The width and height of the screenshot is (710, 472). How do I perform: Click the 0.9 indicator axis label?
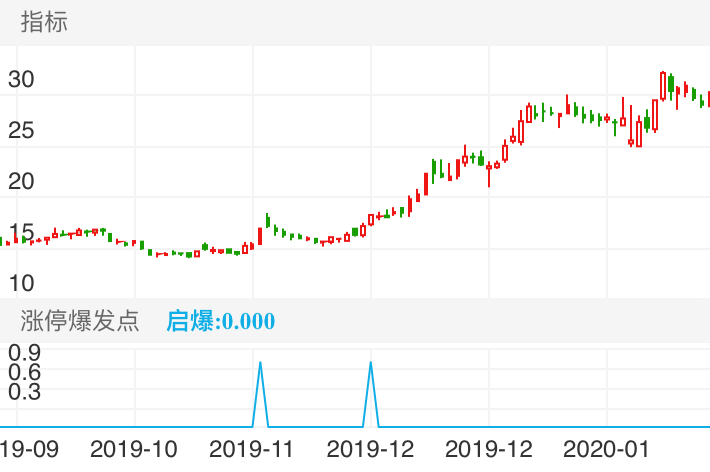pos(24,352)
